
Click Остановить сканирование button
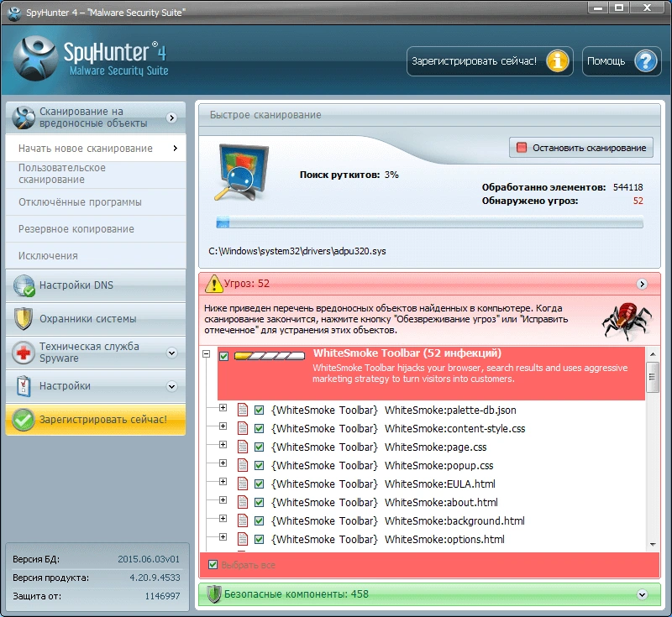pos(581,148)
